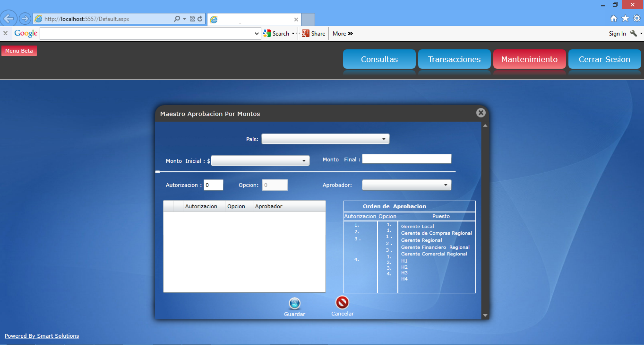This screenshot has width=644, height=345.
Task: Click dialog scrollbar down arrow
Action: 485,315
